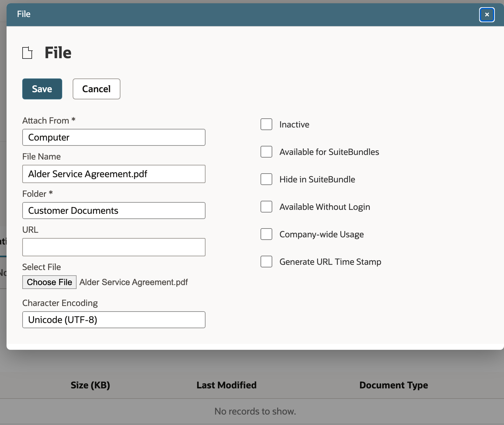
Task: Enable Available Without Login
Action: coord(266,207)
